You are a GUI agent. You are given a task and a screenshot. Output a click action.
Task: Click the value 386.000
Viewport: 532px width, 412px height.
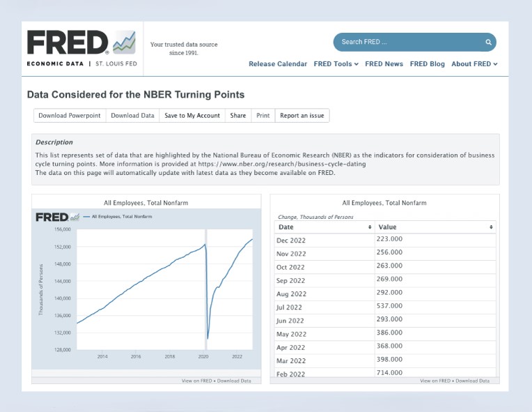pyautogui.click(x=389, y=333)
